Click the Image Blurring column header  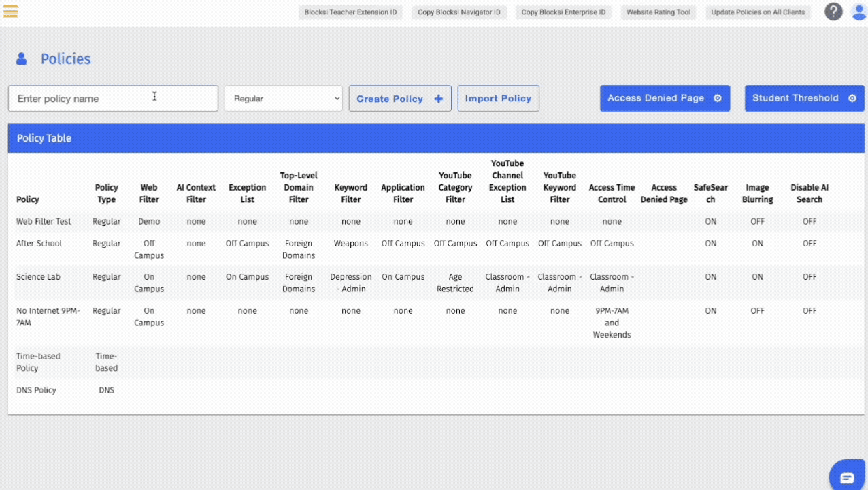757,193
